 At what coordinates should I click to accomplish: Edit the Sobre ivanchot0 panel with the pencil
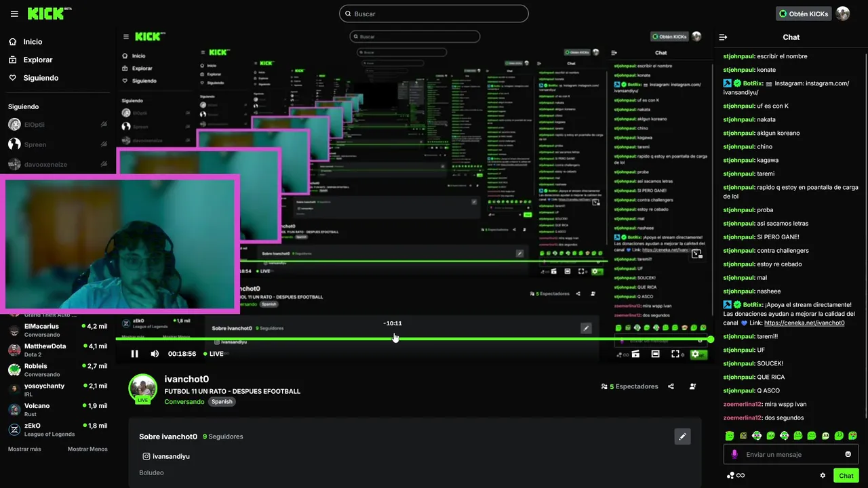tap(683, 436)
